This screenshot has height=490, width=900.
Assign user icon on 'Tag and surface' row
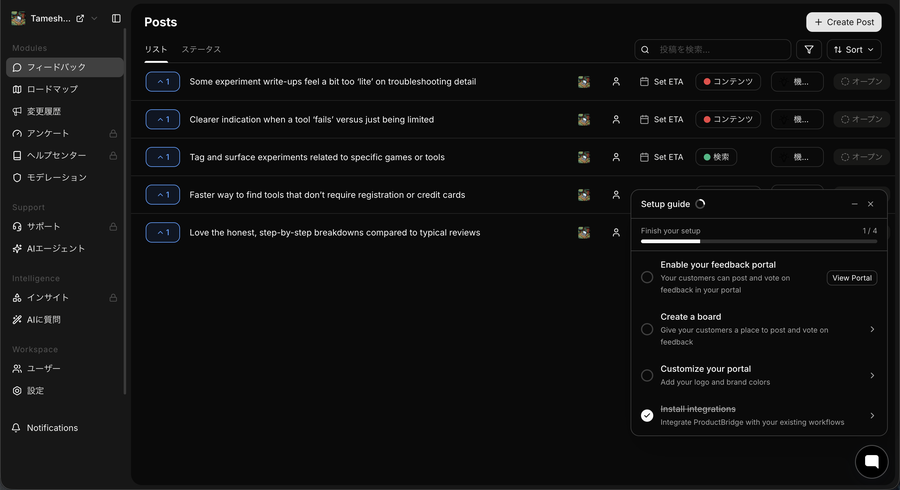point(616,157)
